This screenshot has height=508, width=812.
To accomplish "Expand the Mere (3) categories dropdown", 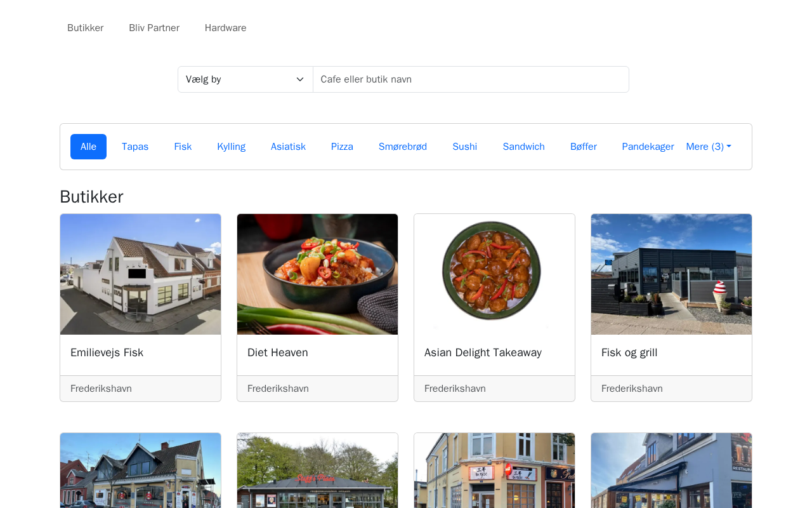I will (708, 147).
